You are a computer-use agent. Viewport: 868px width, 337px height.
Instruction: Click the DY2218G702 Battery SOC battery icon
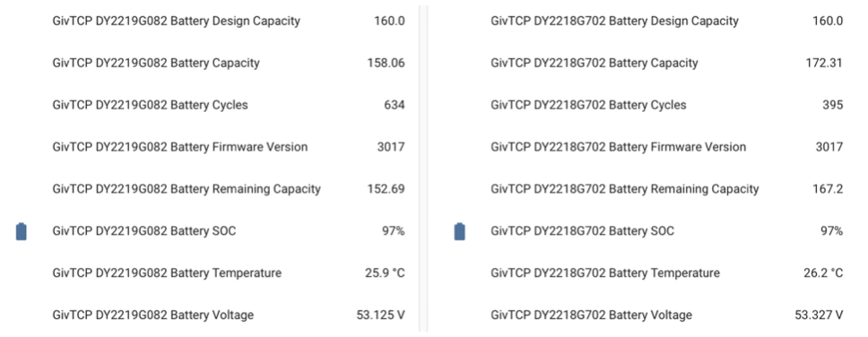[x=459, y=231]
